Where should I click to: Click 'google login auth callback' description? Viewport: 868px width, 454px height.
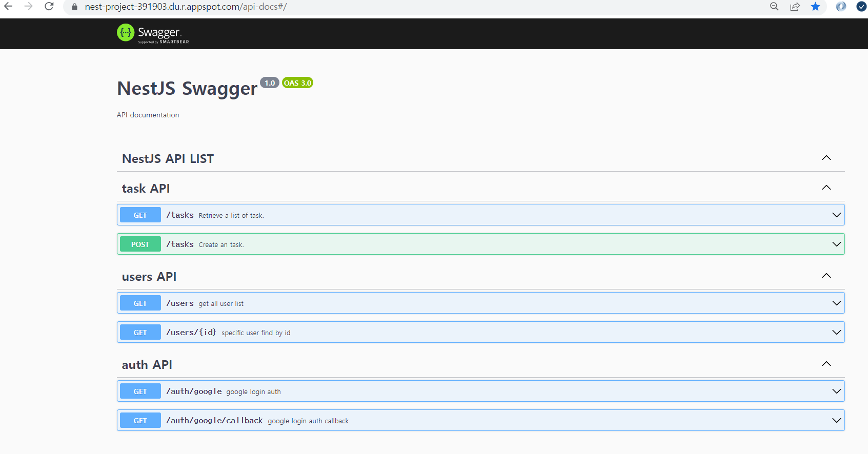[x=308, y=421]
